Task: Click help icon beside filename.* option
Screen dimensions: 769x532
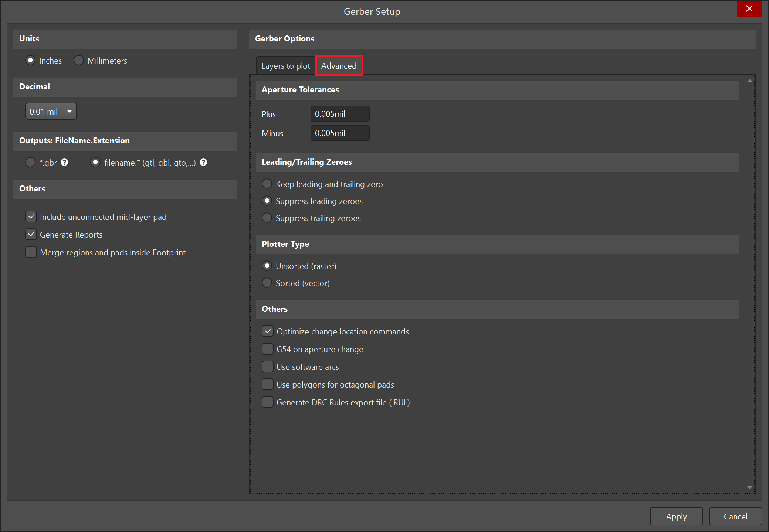Action: coord(203,163)
